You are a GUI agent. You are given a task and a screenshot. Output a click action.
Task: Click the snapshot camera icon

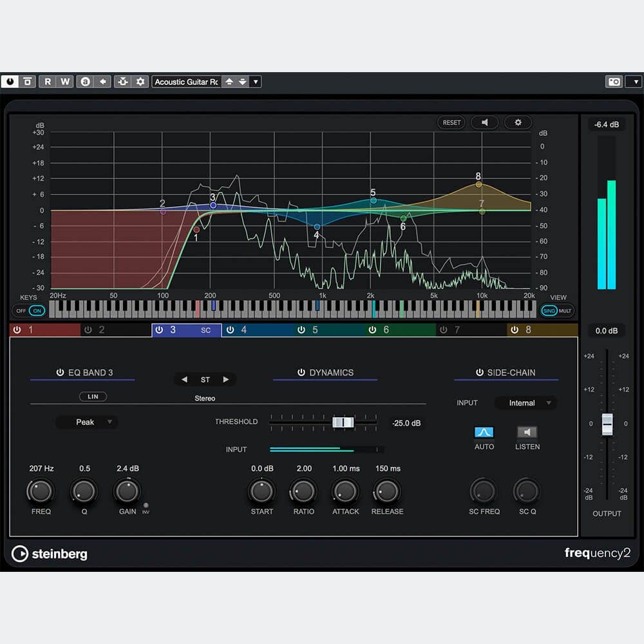coord(614,82)
